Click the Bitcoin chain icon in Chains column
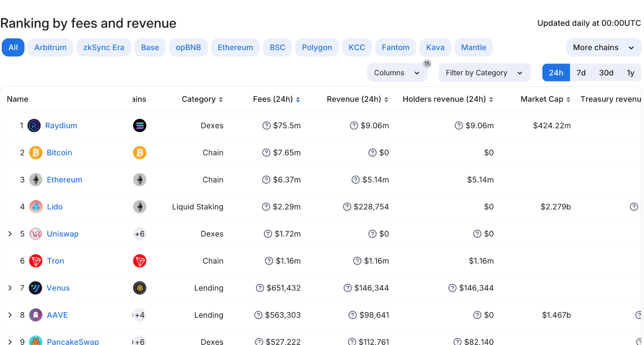 pyautogui.click(x=139, y=153)
